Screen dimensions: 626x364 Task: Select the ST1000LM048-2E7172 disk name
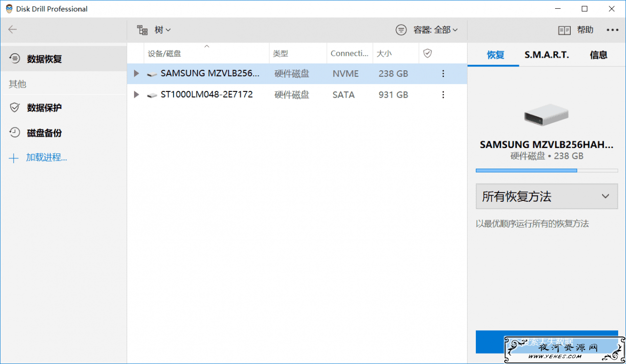click(x=206, y=94)
